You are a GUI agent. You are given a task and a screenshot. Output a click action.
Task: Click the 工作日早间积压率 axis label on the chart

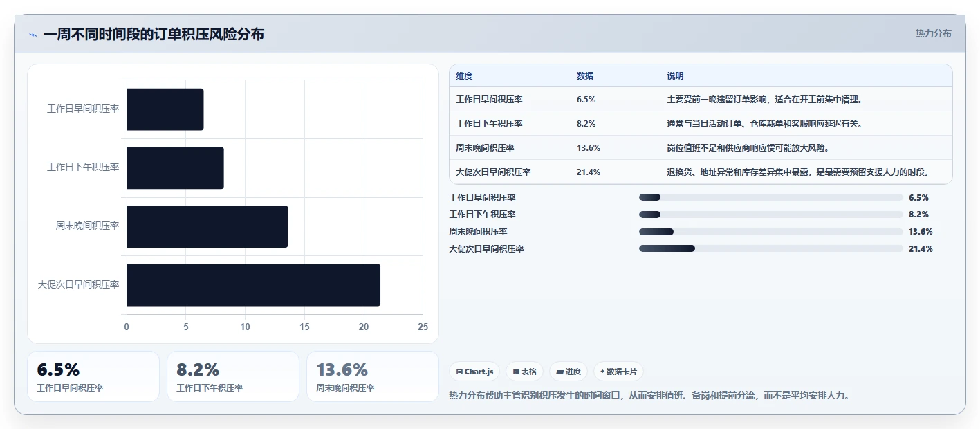83,109
